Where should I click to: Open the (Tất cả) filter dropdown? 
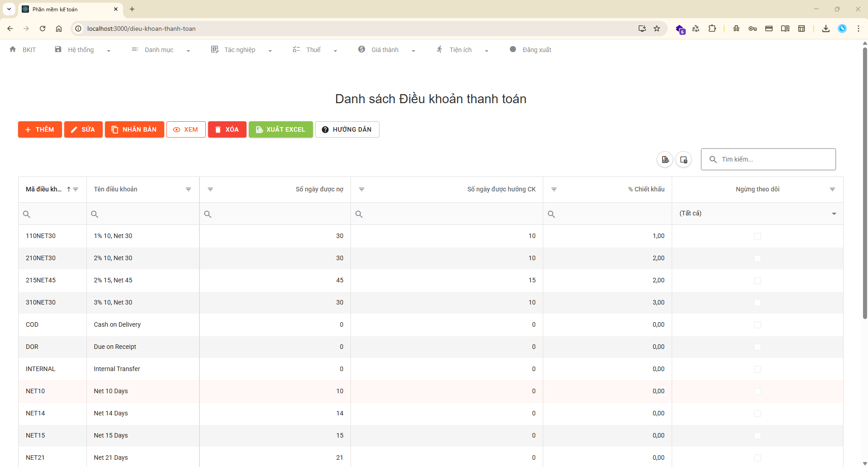(x=758, y=214)
